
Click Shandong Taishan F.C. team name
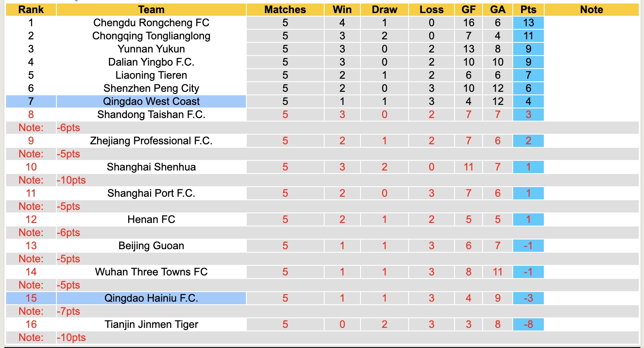coord(151,115)
